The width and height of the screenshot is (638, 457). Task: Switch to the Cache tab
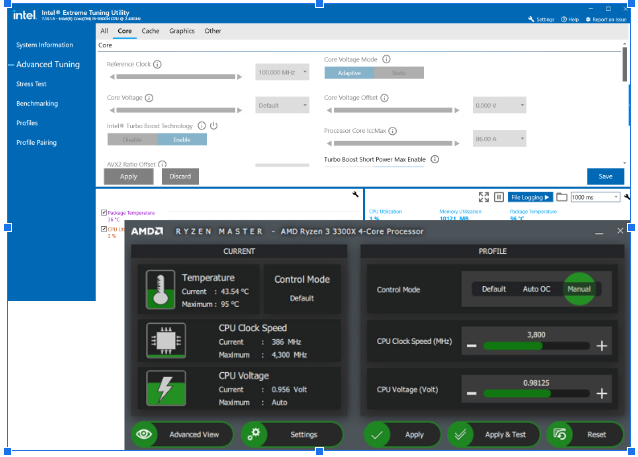pyautogui.click(x=150, y=31)
